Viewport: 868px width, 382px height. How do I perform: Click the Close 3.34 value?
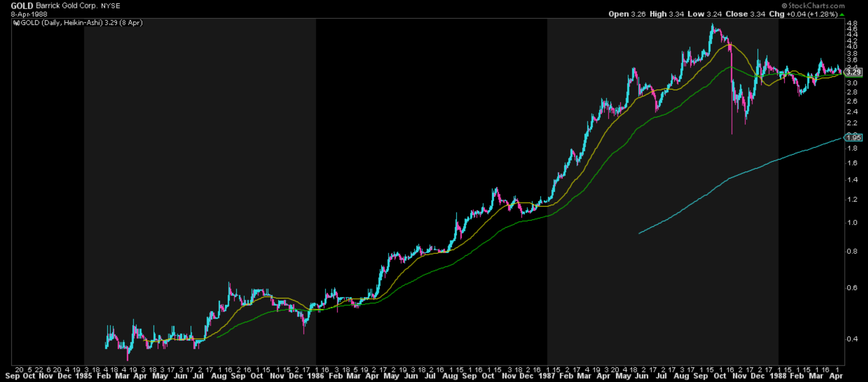coord(745,14)
